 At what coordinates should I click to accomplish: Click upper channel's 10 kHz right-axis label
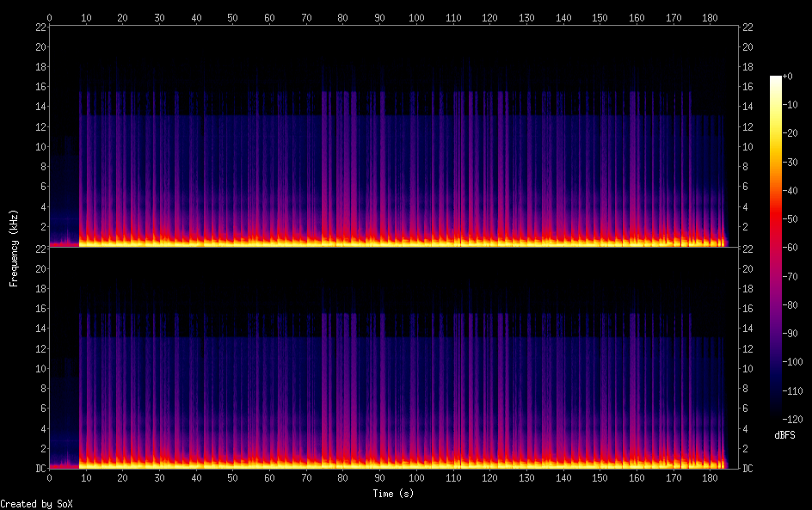(x=747, y=147)
